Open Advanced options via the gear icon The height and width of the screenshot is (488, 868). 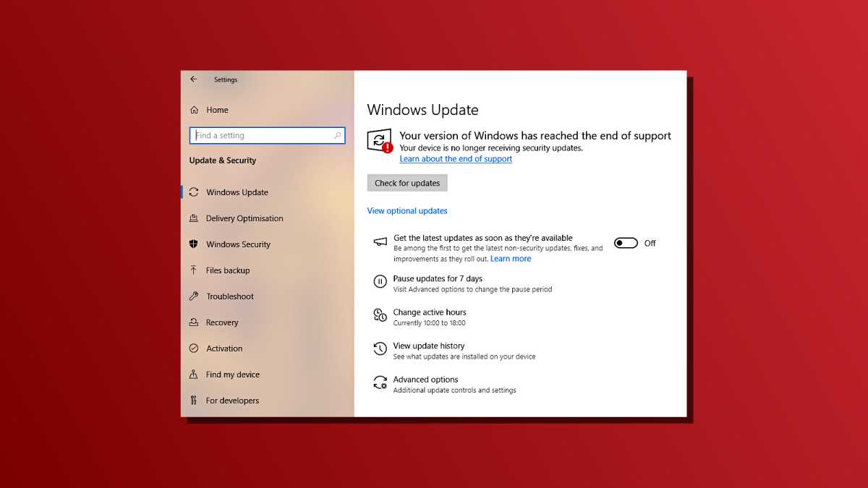(x=380, y=382)
